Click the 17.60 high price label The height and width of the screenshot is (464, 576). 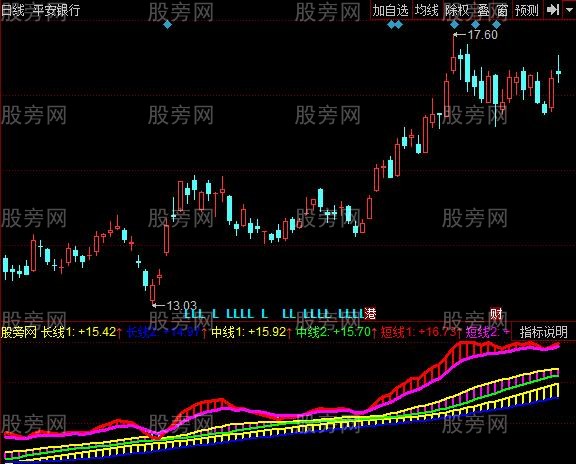482,35
